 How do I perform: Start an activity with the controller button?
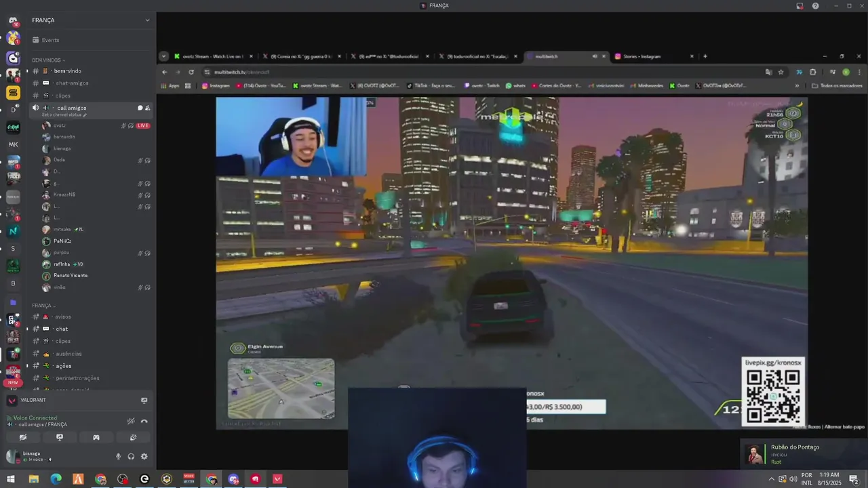tap(96, 438)
